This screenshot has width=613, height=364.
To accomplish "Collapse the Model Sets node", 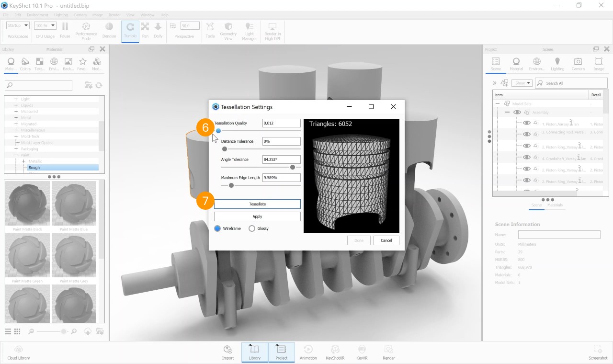I will pyautogui.click(x=498, y=103).
